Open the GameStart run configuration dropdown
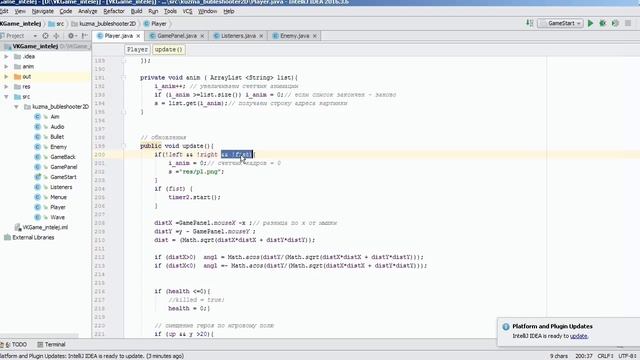The height and width of the screenshot is (360, 640). coord(560,24)
